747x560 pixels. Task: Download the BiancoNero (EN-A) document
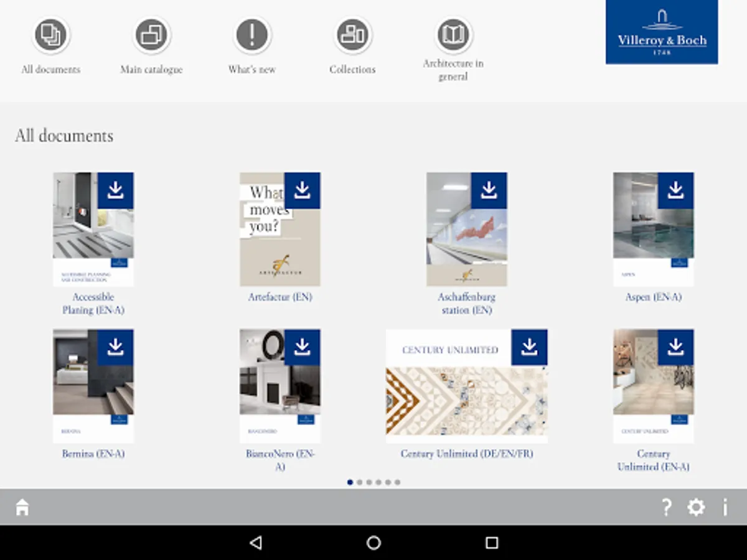point(303,347)
